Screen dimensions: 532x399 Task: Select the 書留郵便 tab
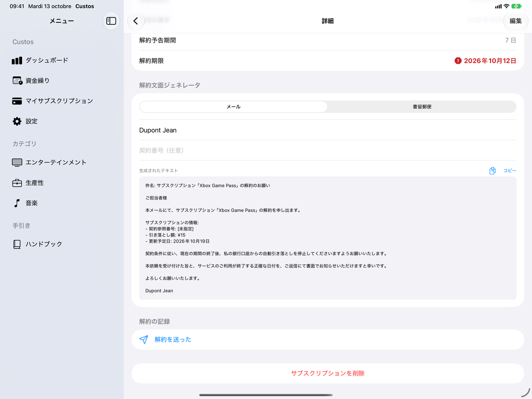pyautogui.click(x=422, y=107)
